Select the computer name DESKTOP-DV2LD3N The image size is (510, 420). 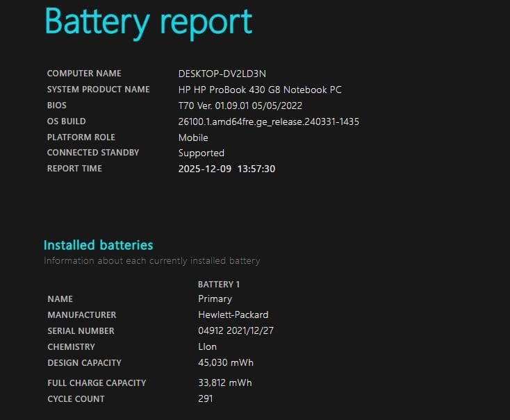(x=222, y=74)
